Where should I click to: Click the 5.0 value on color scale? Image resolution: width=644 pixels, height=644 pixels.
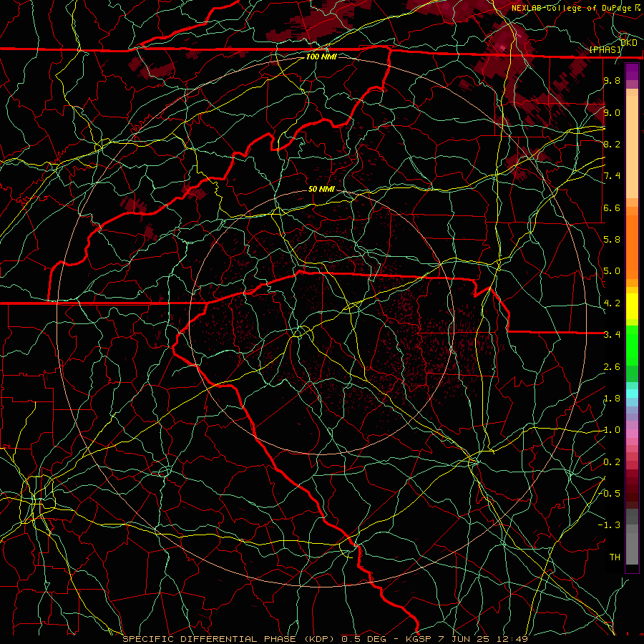click(x=612, y=271)
